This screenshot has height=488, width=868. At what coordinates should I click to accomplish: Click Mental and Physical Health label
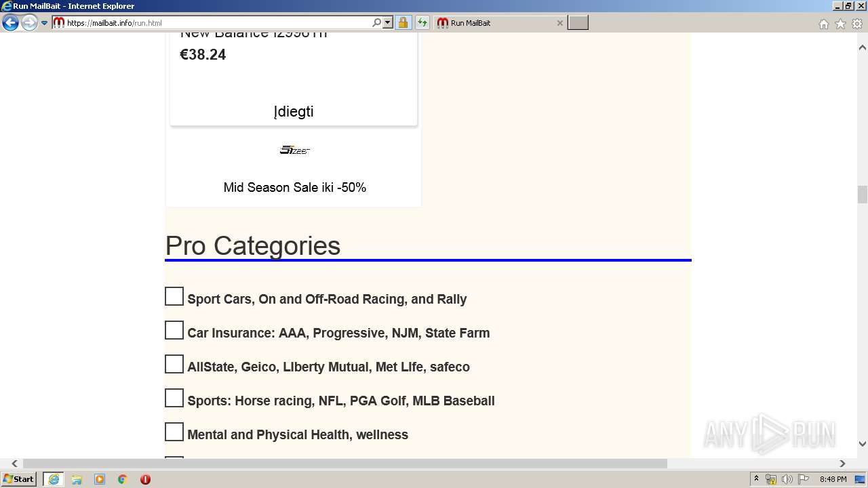tap(298, 435)
